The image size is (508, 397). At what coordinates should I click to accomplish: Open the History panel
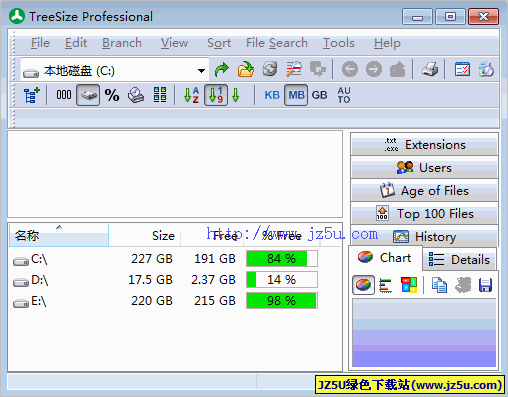[424, 236]
